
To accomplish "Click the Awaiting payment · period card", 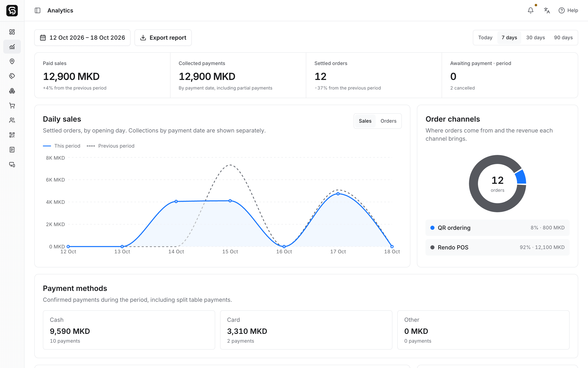I will [510, 75].
